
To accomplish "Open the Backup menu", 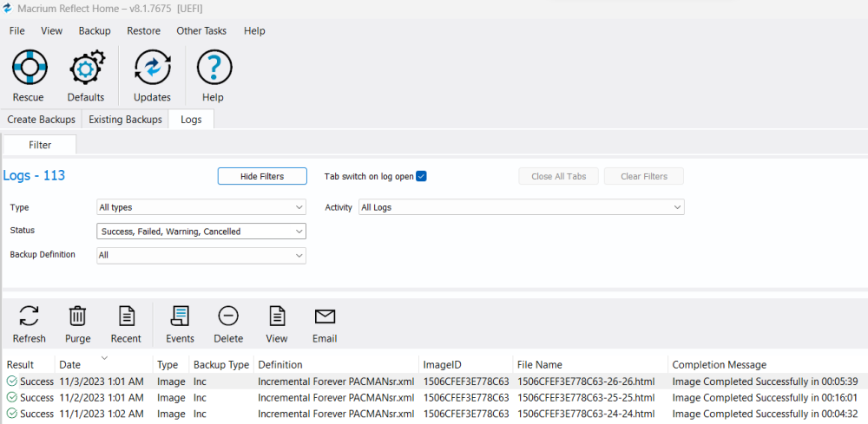I will coord(95,31).
